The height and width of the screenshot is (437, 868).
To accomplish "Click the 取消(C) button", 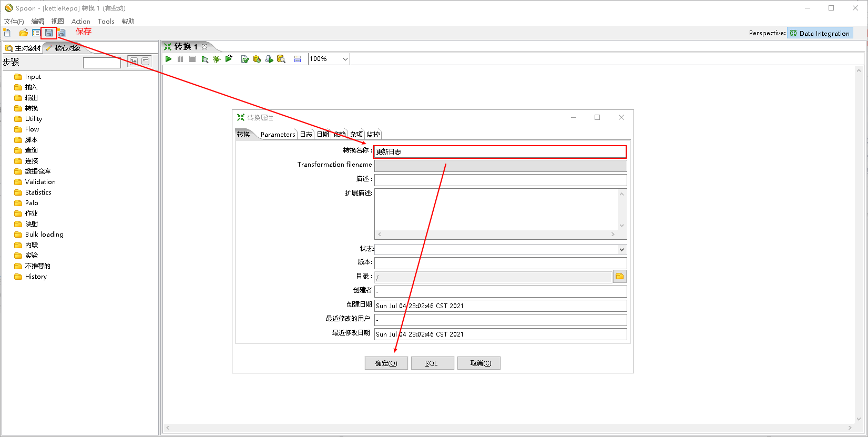I will pos(479,363).
